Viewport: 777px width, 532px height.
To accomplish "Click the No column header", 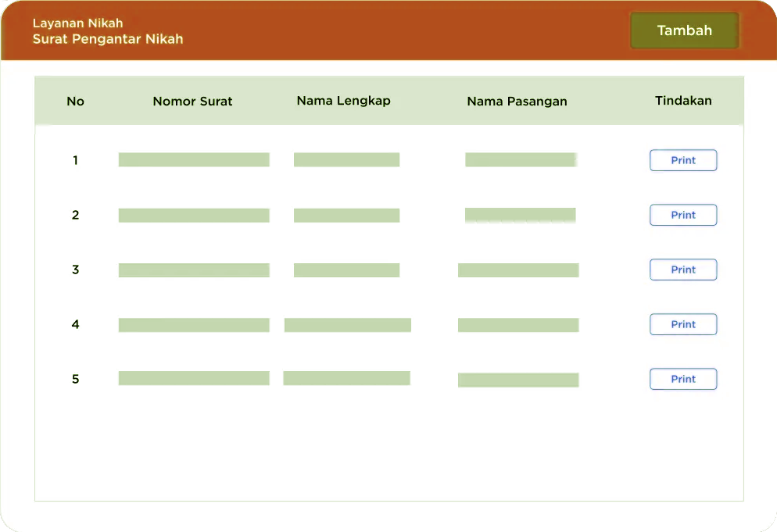I will tap(75, 101).
